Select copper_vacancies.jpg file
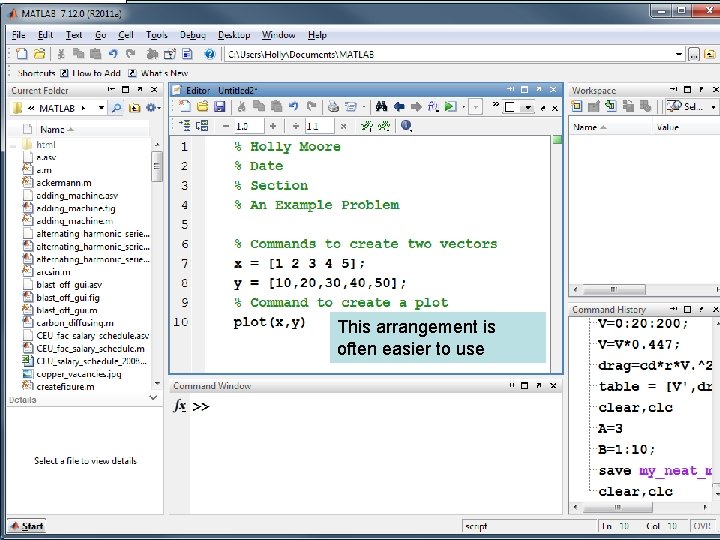This screenshot has width=720, height=540. coord(79,374)
